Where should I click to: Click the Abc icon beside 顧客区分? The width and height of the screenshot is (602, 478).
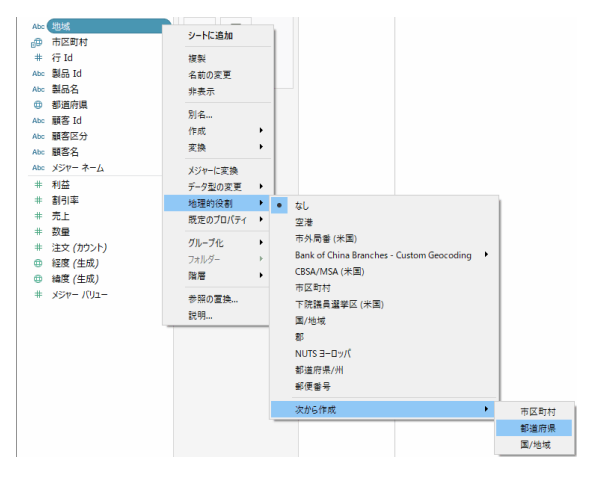pyautogui.click(x=38, y=137)
